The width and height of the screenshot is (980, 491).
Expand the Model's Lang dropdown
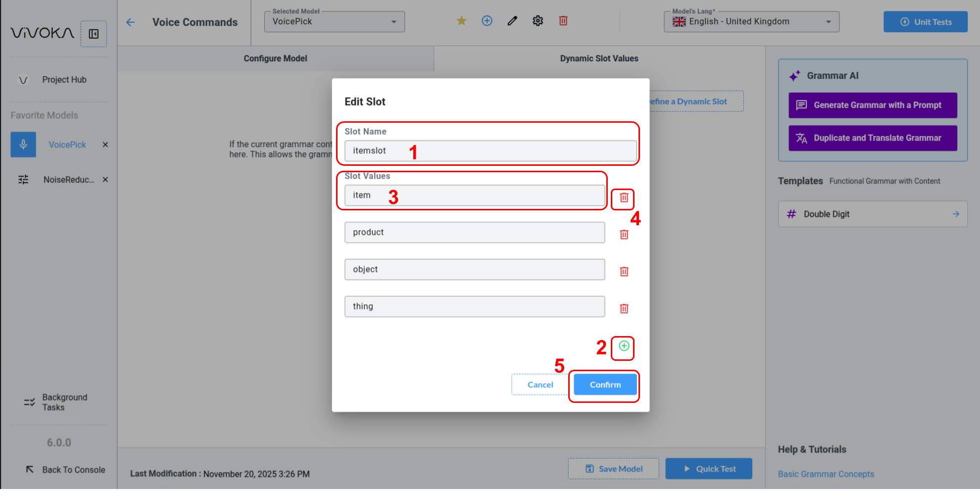click(x=751, y=22)
